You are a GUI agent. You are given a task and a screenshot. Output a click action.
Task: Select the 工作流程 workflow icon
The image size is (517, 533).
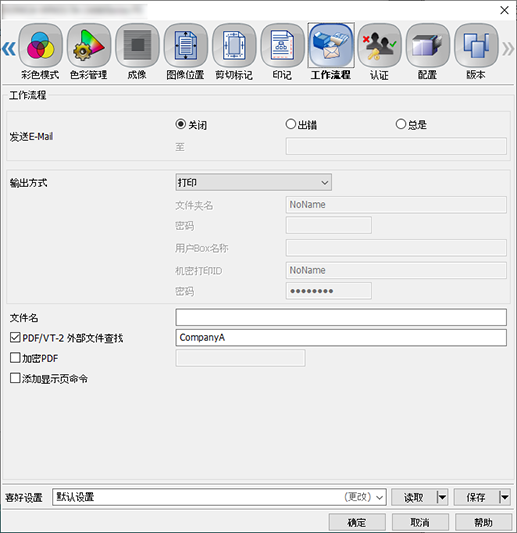click(x=331, y=45)
